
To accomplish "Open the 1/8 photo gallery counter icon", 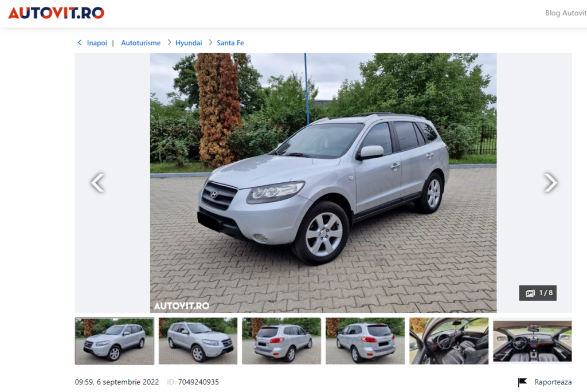I will (530, 293).
